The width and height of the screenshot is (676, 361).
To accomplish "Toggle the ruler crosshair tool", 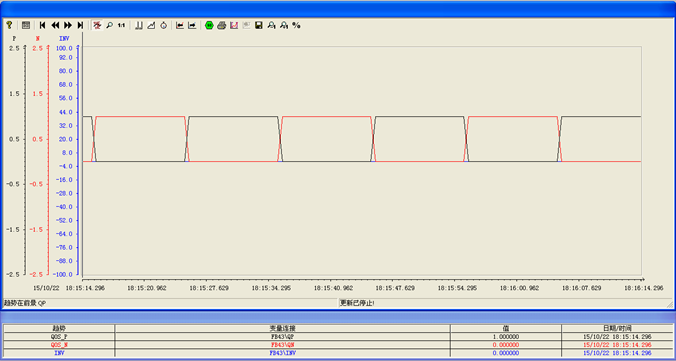I will coord(97,25).
